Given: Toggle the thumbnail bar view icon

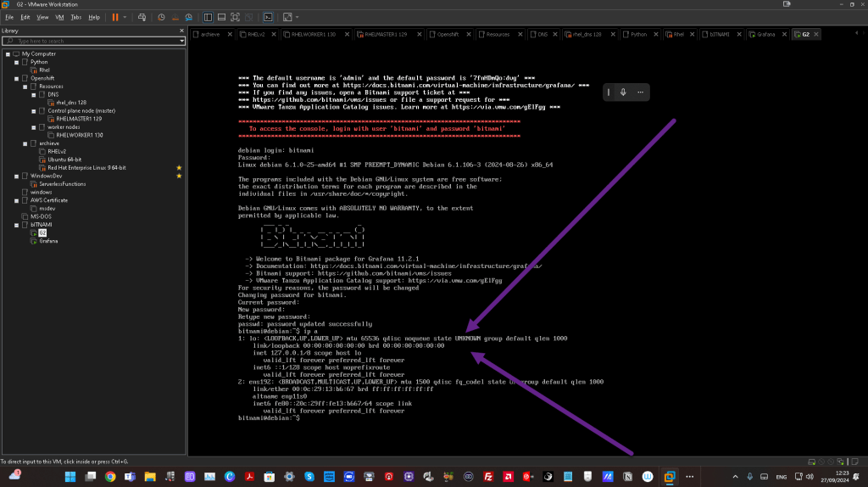Looking at the screenshot, I should (x=221, y=17).
